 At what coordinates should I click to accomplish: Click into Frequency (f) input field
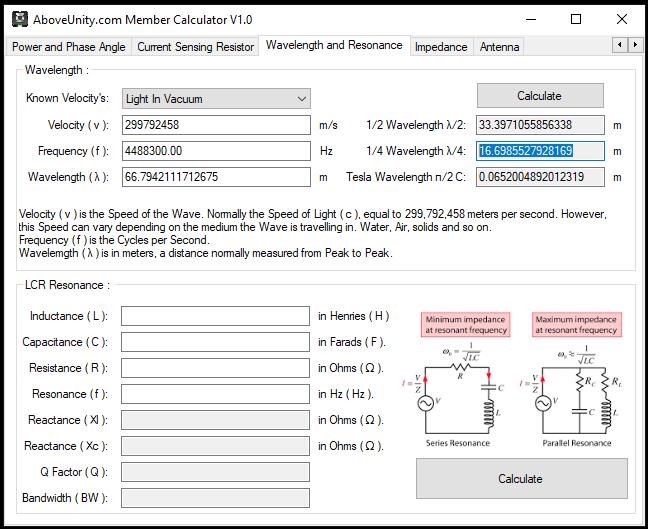tap(216, 151)
